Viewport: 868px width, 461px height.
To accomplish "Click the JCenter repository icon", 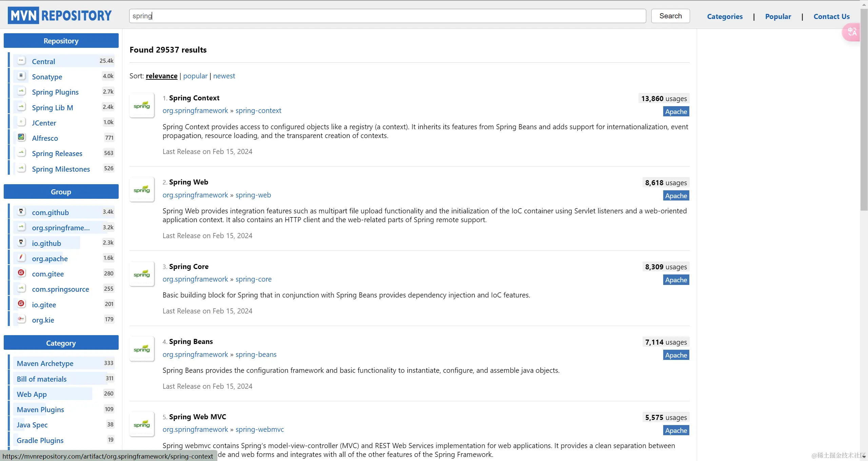I will [x=21, y=122].
